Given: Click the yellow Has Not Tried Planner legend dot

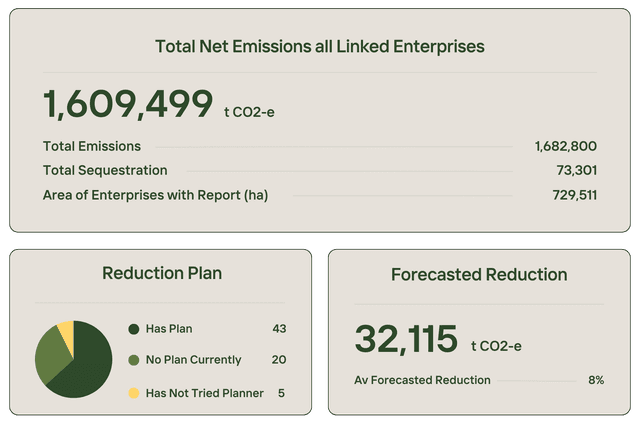Looking at the screenshot, I should point(133,393).
